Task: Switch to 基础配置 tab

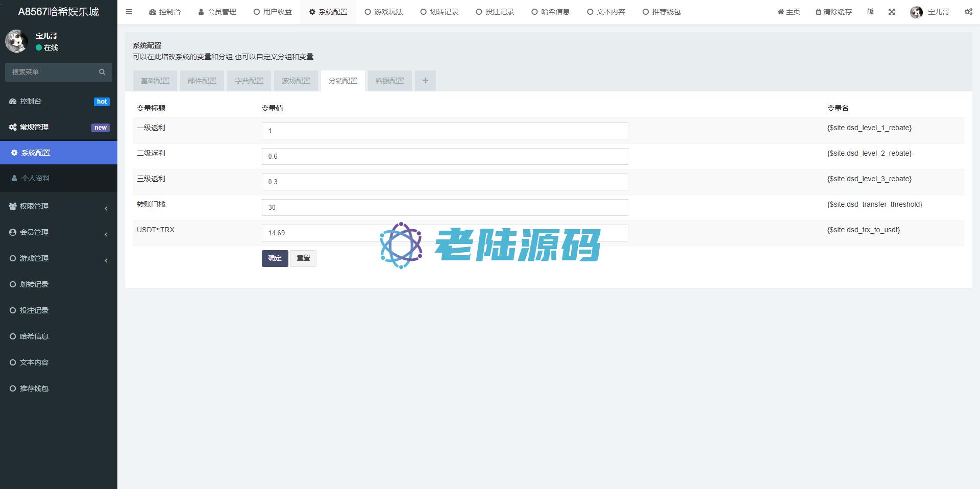Action: coord(155,81)
